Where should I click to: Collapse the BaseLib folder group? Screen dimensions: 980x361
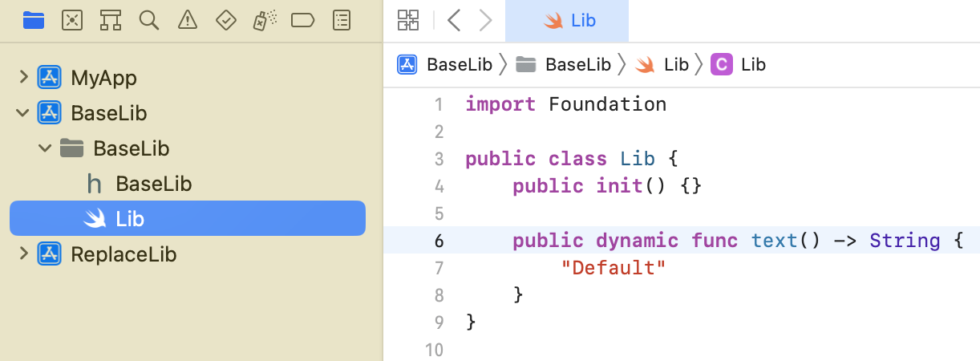[x=45, y=148]
